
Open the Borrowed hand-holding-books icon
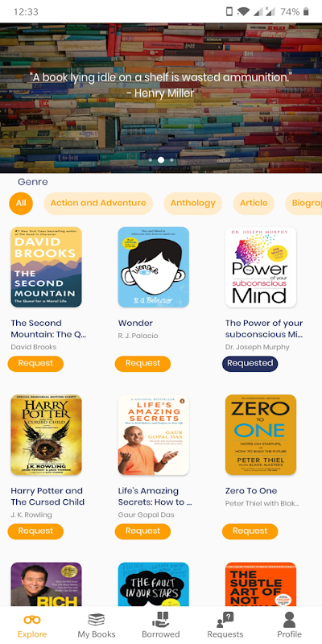[160, 619]
